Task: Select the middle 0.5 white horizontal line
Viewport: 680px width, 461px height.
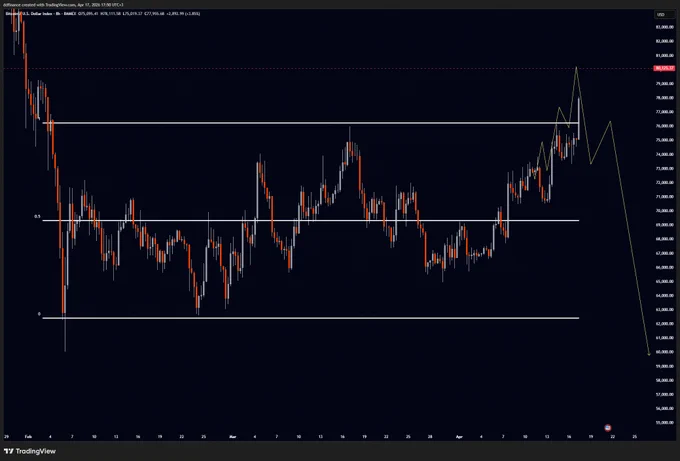Action: [x=311, y=221]
